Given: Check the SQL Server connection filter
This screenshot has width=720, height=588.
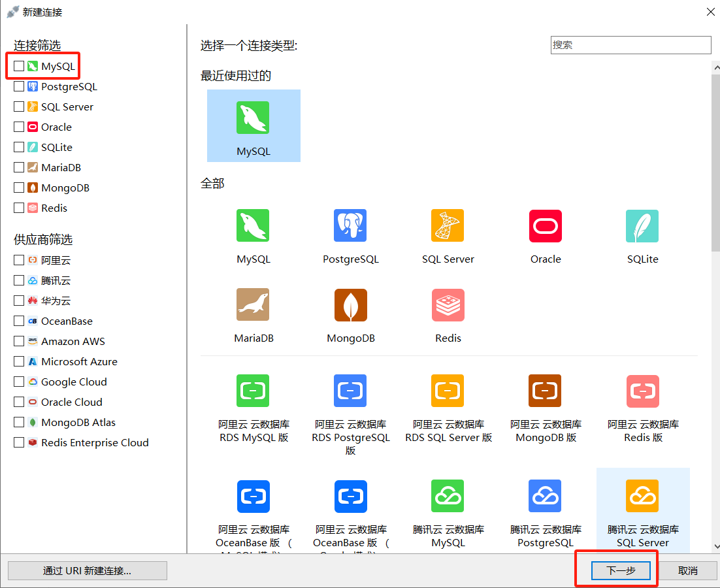Looking at the screenshot, I should click(x=19, y=106).
